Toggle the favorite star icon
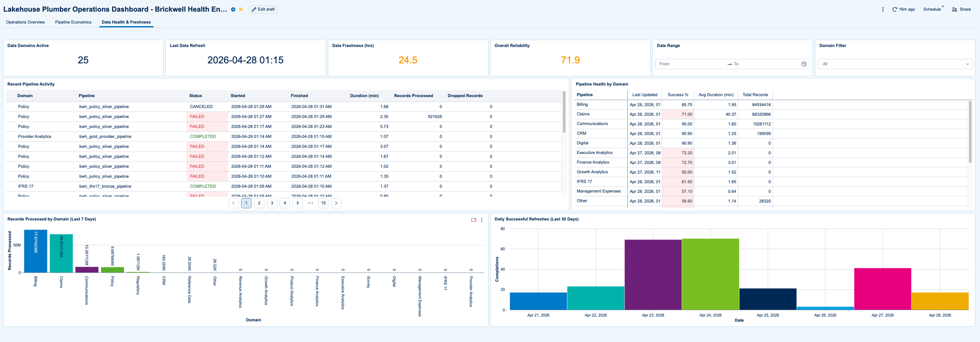This screenshot has width=980, height=342. tap(241, 9)
